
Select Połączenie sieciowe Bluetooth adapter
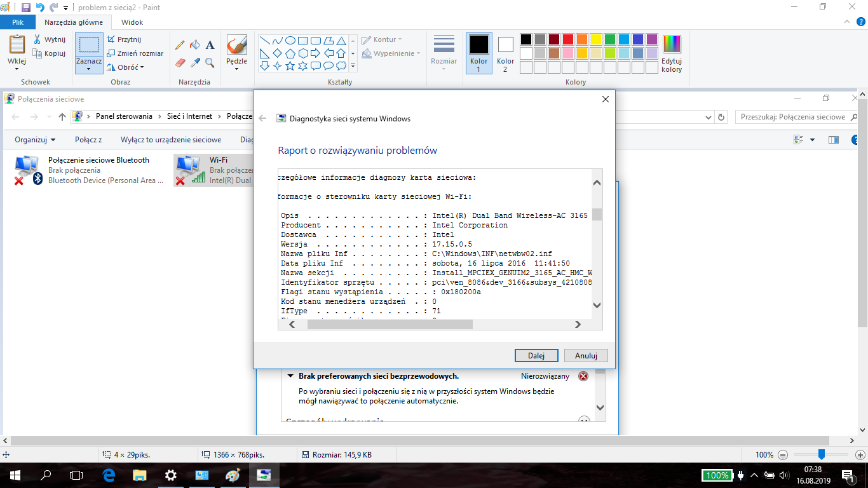(x=89, y=170)
